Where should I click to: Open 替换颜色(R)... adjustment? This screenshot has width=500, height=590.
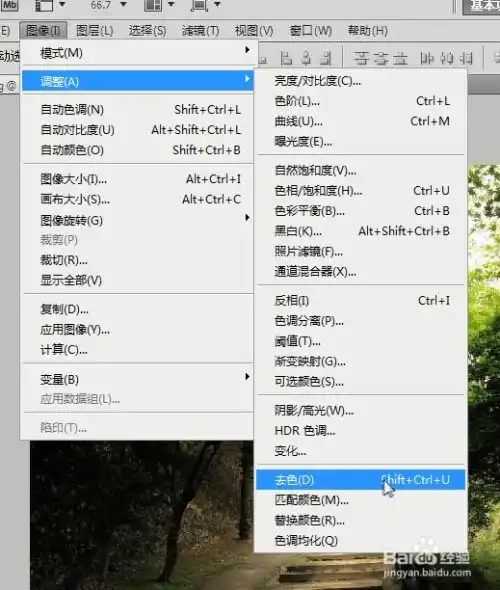(x=360, y=520)
